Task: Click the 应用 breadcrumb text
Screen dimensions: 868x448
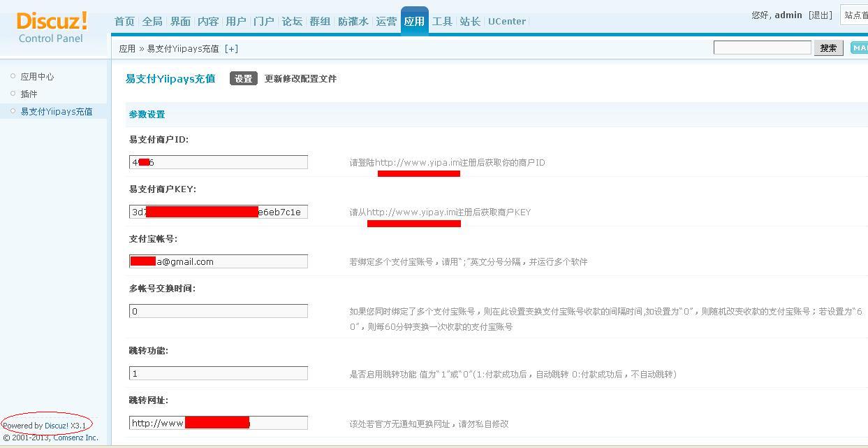Action: (x=127, y=48)
